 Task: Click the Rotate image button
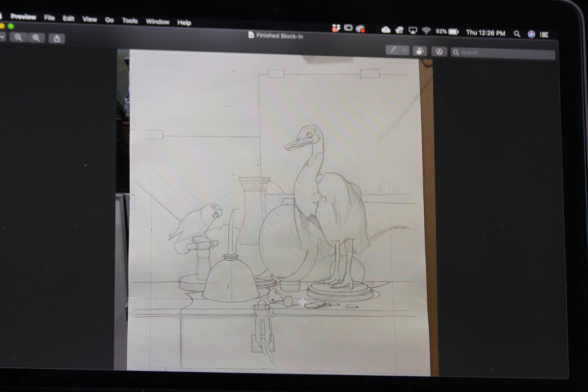tap(420, 51)
